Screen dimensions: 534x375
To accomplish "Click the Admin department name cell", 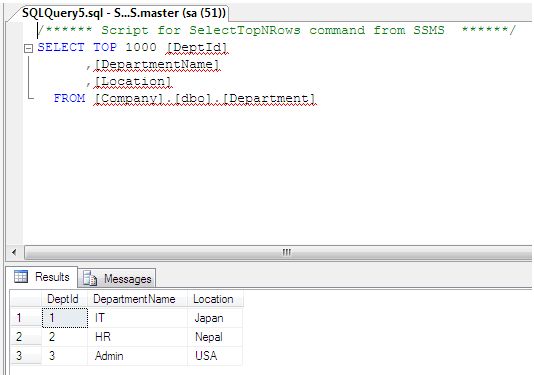I will pyautogui.click(x=138, y=356).
